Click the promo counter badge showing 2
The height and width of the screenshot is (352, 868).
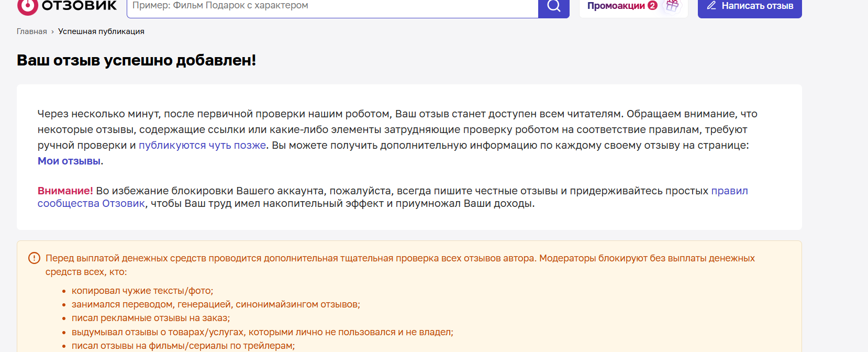pos(652,5)
